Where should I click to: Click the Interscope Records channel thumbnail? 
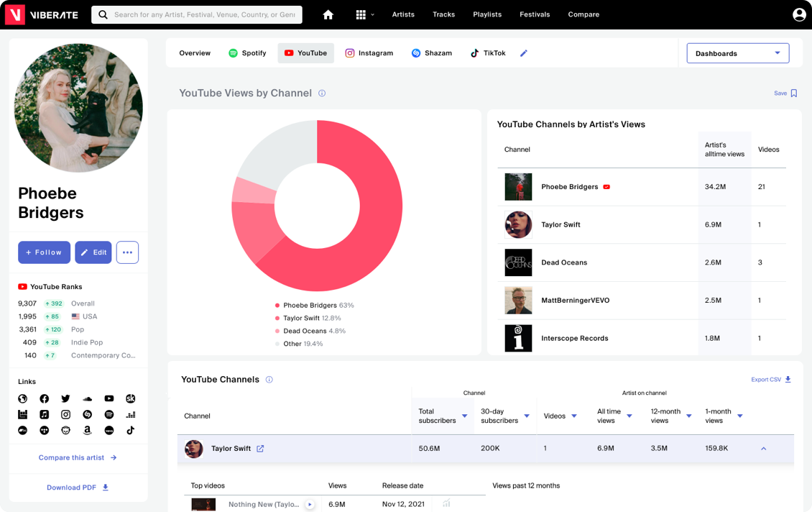tap(518, 338)
